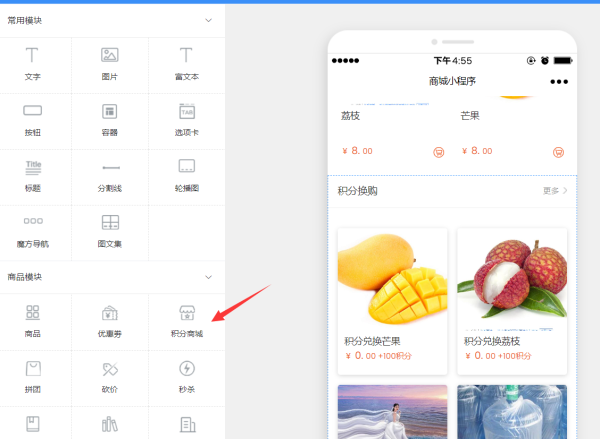Add the 标题 title module

(x=33, y=176)
